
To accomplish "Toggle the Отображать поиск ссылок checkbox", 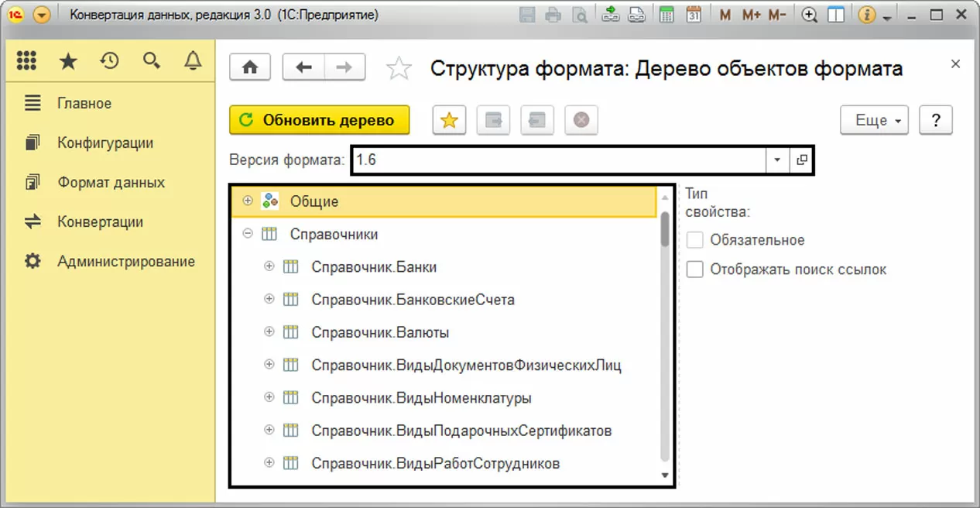I will pyautogui.click(x=695, y=269).
